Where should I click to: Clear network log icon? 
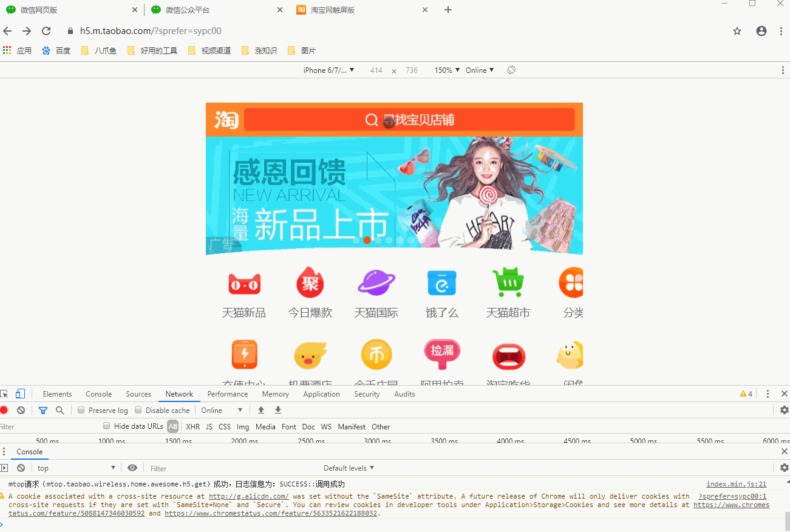[21, 410]
